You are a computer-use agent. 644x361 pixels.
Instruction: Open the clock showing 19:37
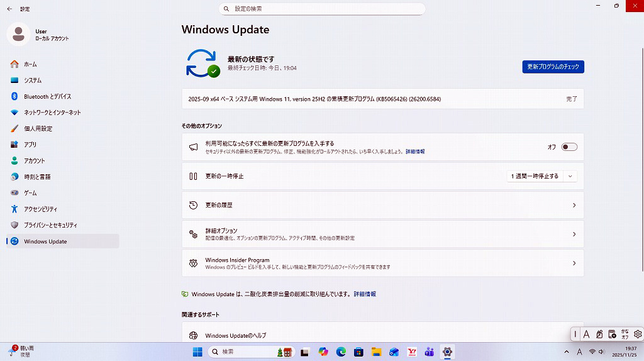pyautogui.click(x=625, y=352)
